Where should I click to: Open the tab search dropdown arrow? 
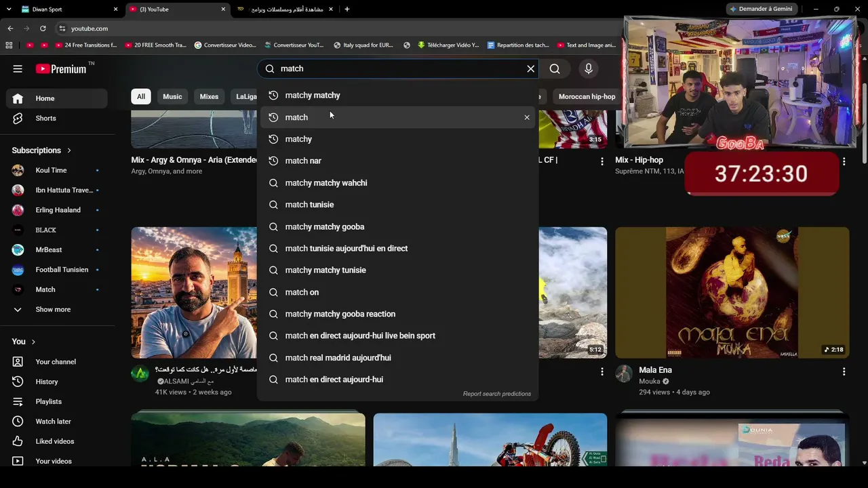9,9
